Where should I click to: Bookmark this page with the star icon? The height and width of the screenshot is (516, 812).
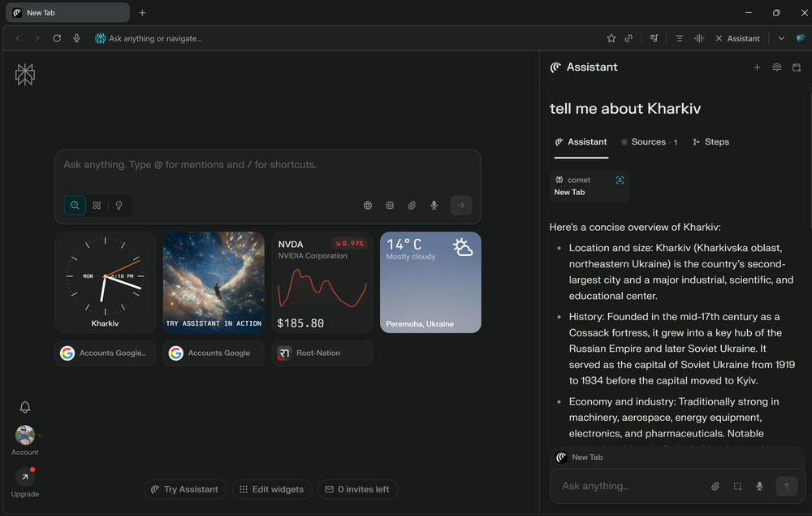[x=611, y=38]
